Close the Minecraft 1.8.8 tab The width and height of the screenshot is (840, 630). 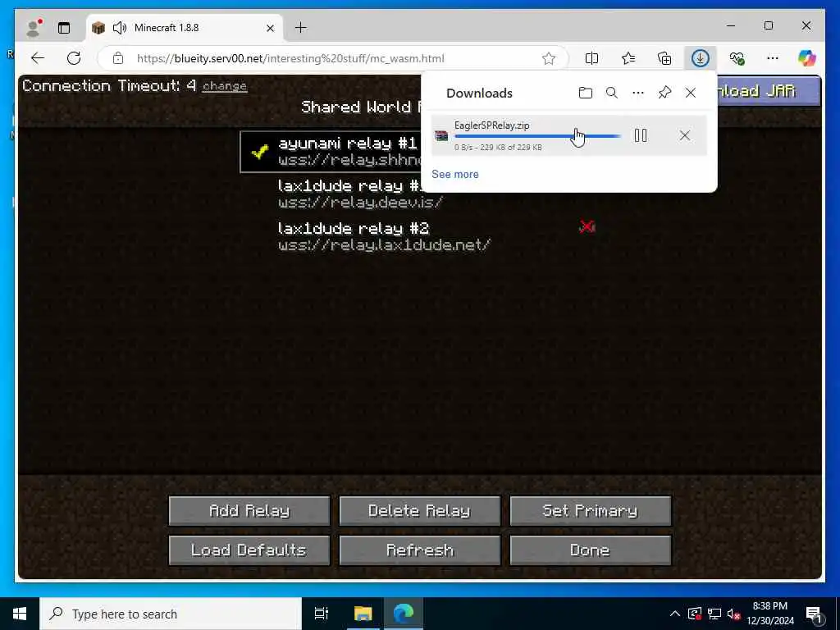click(271, 28)
